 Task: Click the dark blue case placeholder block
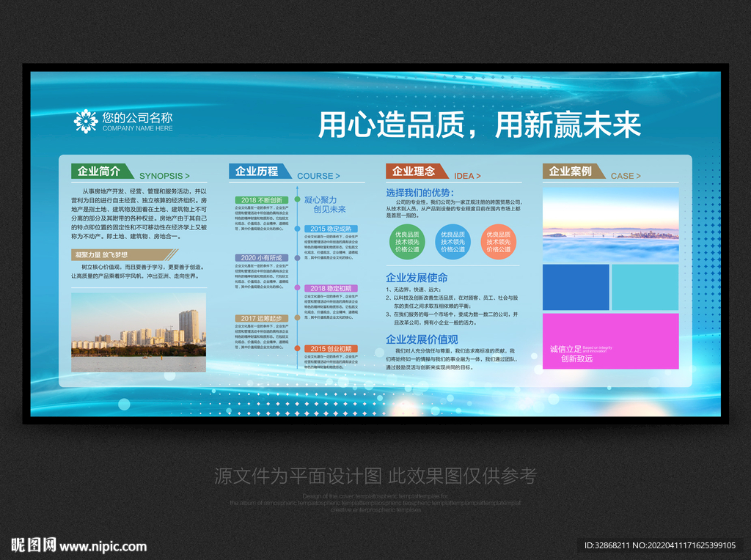pyautogui.click(x=576, y=287)
